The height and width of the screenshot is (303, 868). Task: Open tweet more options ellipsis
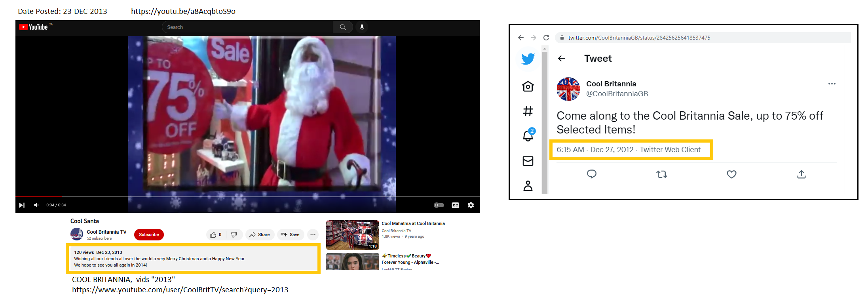coord(832,84)
